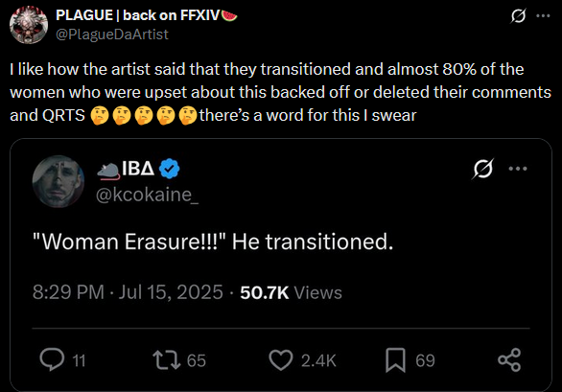Visit the @kcokaine_ handle link
Viewport: 562px width, 392px height.
[x=147, y=195]
